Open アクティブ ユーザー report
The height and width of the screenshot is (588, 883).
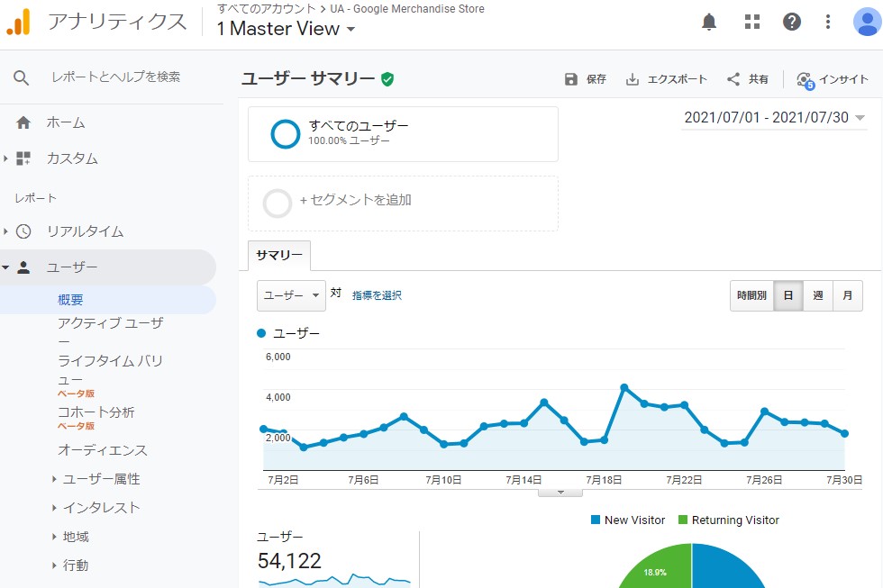[x=110, y=332]
